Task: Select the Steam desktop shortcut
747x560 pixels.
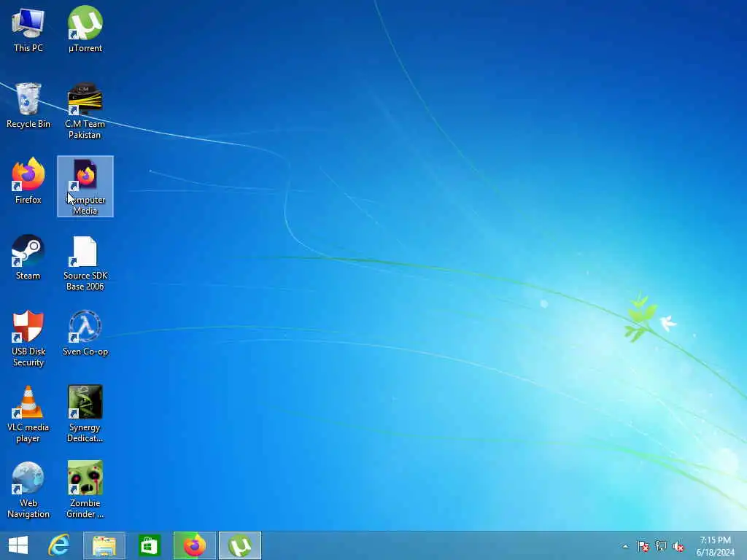Action: point(28,257)
